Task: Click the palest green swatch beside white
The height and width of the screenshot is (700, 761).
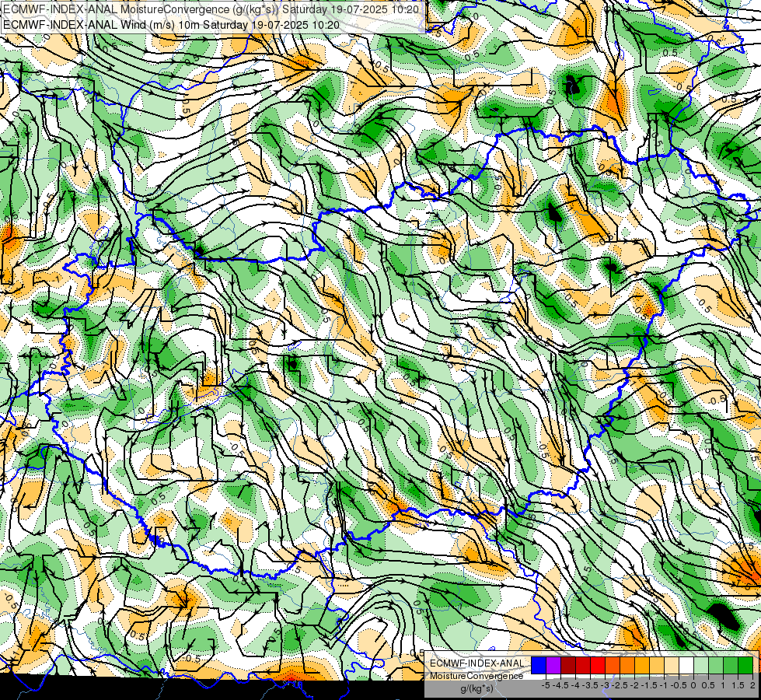Action: click(701, 666)
